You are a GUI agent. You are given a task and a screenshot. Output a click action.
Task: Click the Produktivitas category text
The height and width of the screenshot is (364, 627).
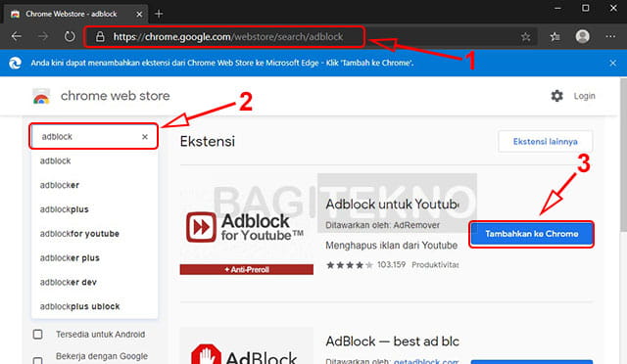435,264
